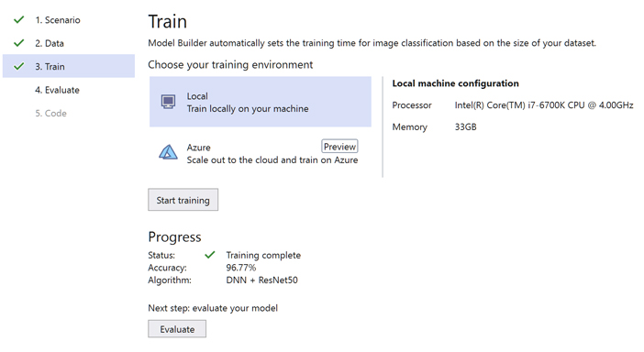Choose the Azure training environment option
Screen dimensions: 644x352
click(261, 153)
